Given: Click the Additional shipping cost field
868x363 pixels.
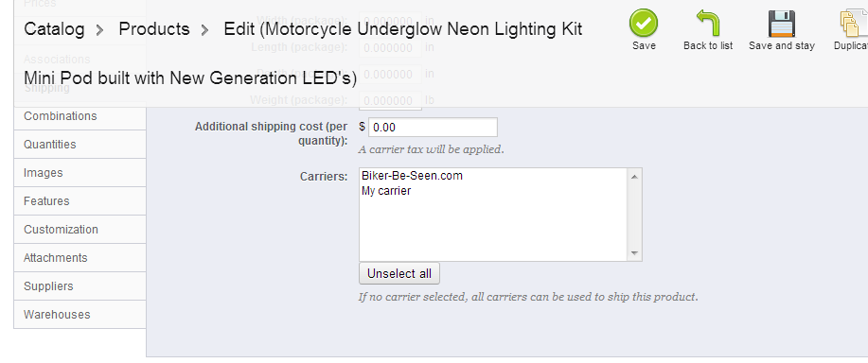Looking at the screenshot, I should tap(433, 127).
